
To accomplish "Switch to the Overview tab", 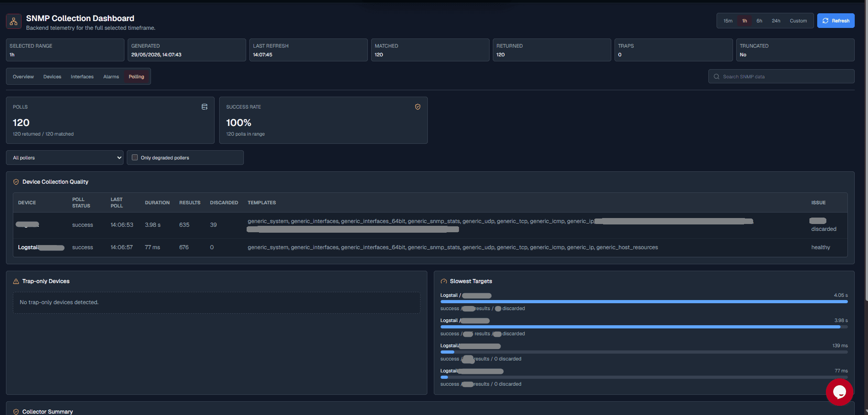I will (x=23, y=76).
